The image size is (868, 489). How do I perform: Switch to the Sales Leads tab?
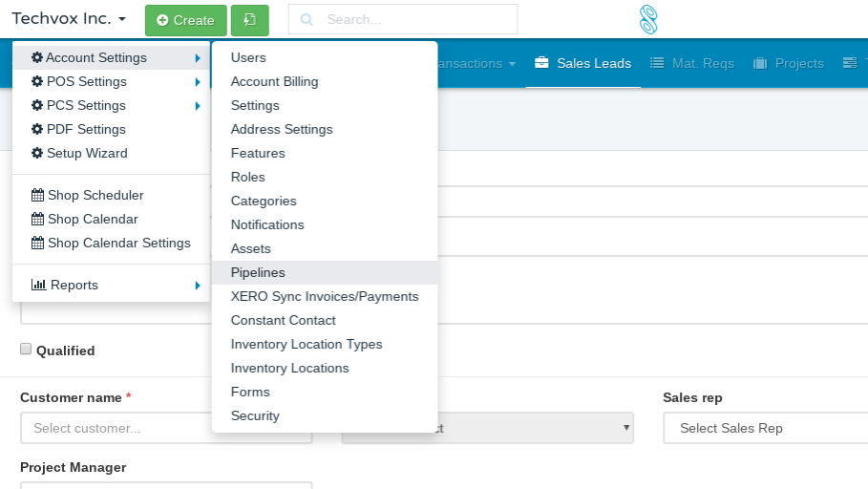coord(582,63)
